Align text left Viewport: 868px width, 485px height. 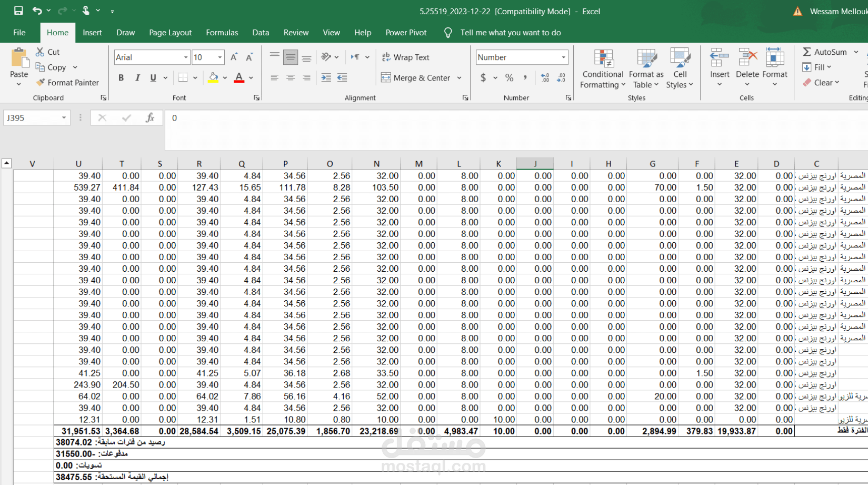tap(274, 77)
